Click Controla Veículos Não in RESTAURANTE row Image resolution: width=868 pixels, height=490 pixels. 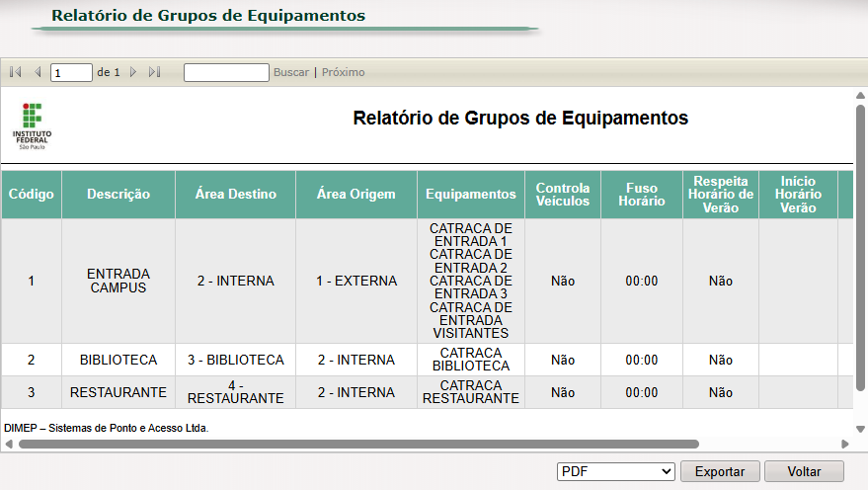563,392
